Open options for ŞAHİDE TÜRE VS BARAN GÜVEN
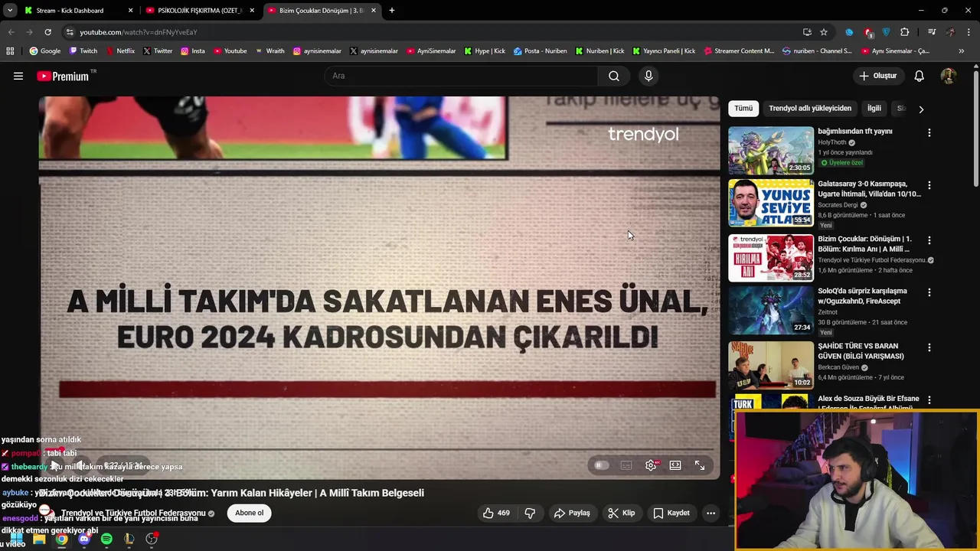This screenshot has width=980, height=551. [929, 347]
